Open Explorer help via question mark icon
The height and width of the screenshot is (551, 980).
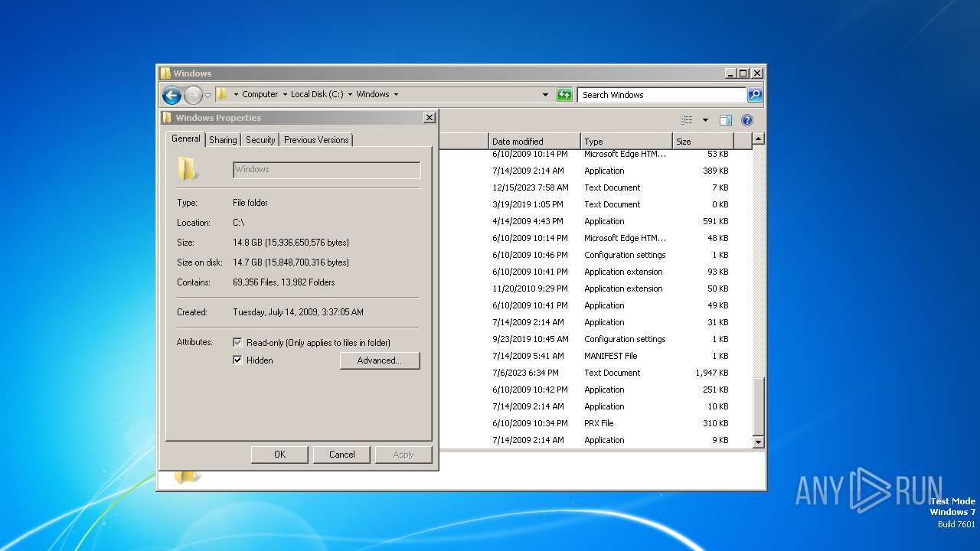[747, 120]
